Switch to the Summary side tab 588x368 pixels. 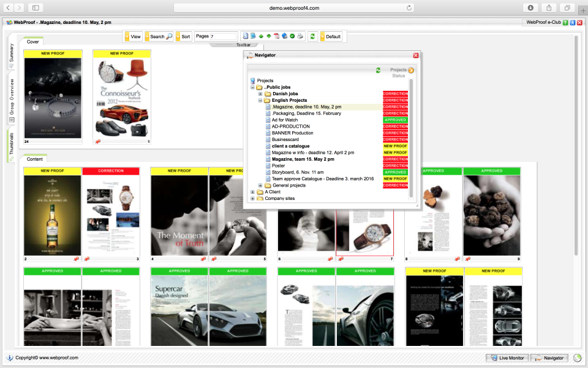coord(11,56)
